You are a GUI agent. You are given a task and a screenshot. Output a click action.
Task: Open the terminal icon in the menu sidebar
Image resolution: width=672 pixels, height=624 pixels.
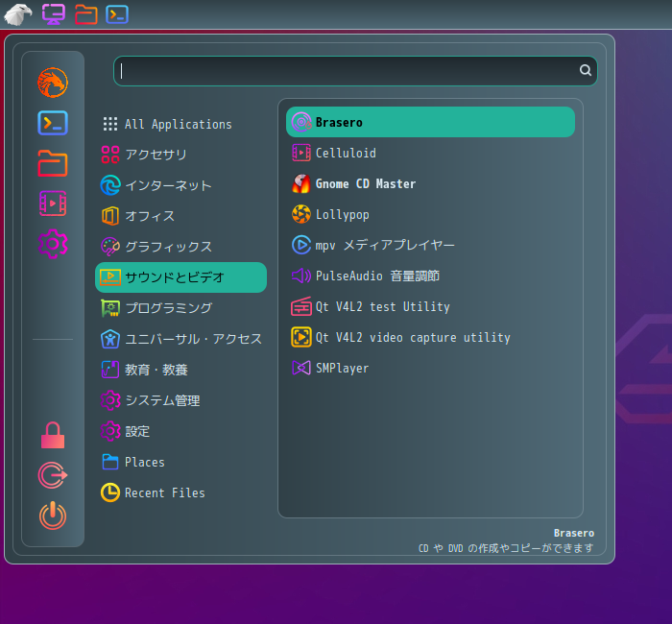point(53,123)
